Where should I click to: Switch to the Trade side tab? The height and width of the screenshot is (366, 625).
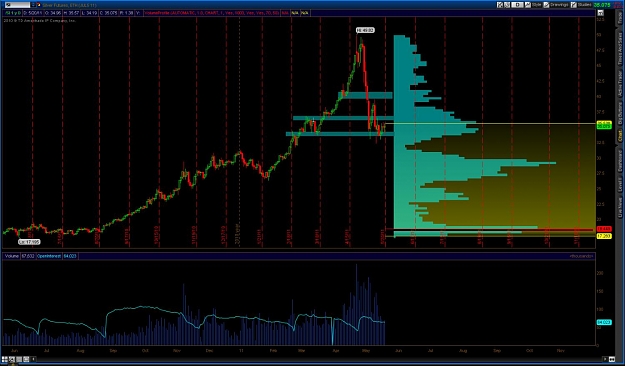619,18
